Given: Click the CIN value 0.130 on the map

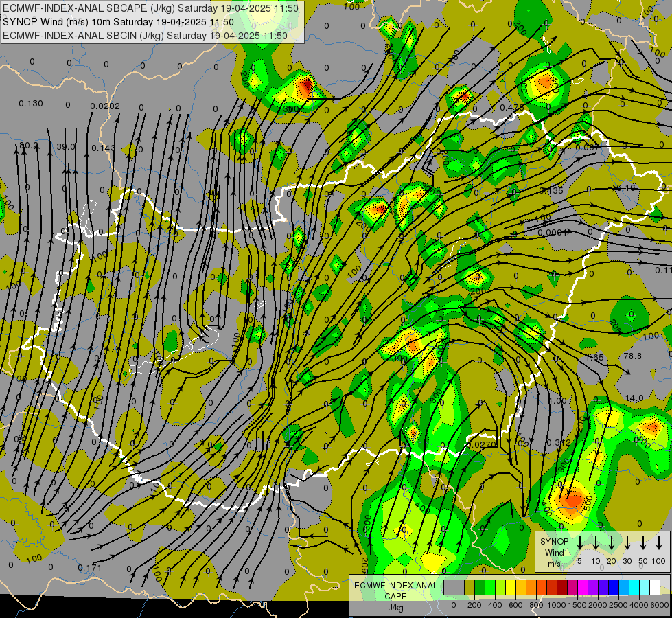Looking at the screenshot, I should point(31,104).
